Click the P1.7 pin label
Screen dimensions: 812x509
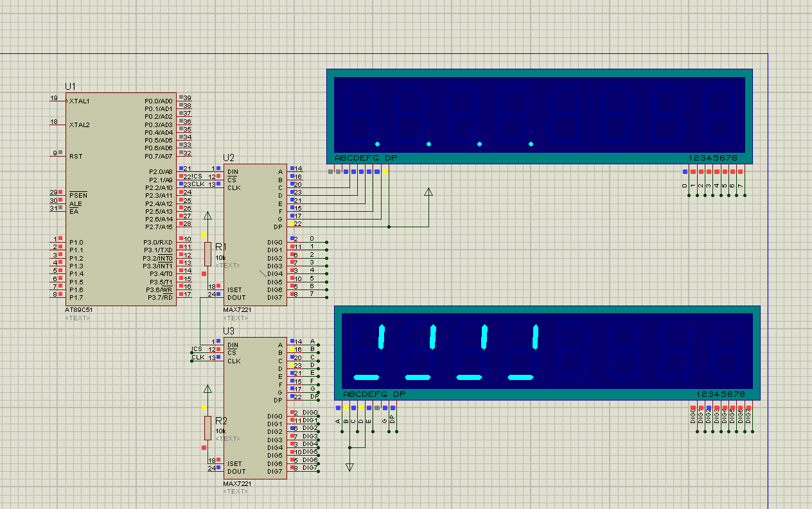tap(76, 298)
